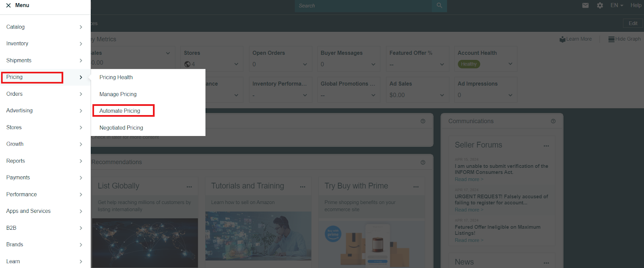
Task: Open the Help link in header
Action: [x=636, y=5]
